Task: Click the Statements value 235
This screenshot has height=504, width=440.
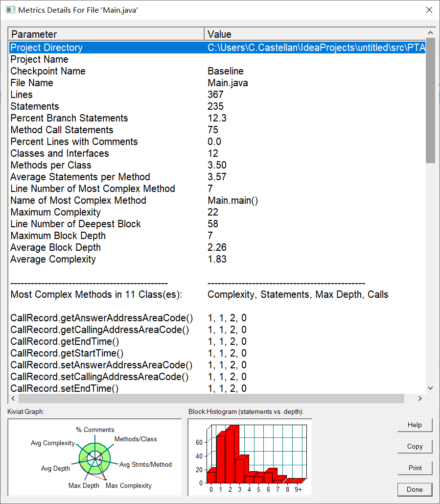Action: pos(215,106)
